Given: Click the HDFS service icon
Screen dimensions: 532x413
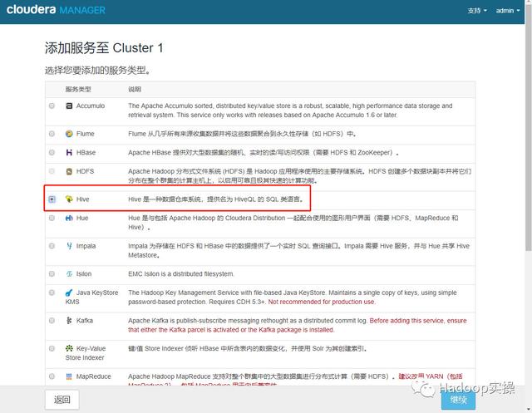Looking at the screenshot, I should click(x=69, y=171).
